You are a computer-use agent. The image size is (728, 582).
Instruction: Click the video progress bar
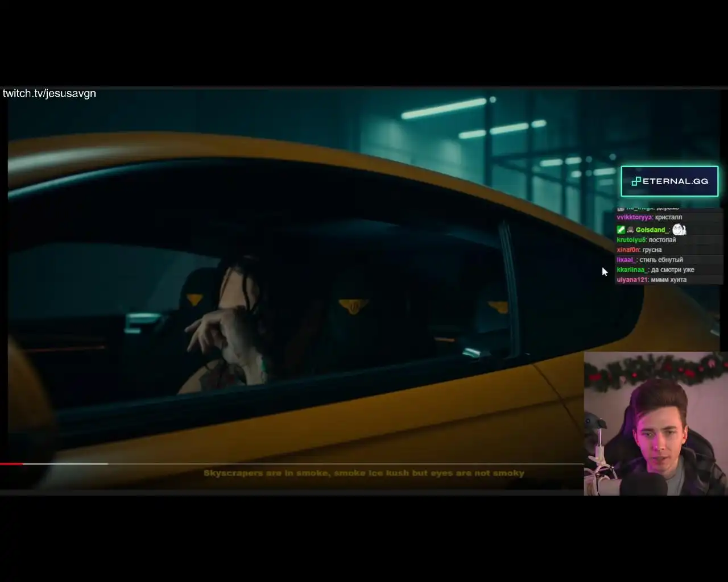(x=291, y=464)
